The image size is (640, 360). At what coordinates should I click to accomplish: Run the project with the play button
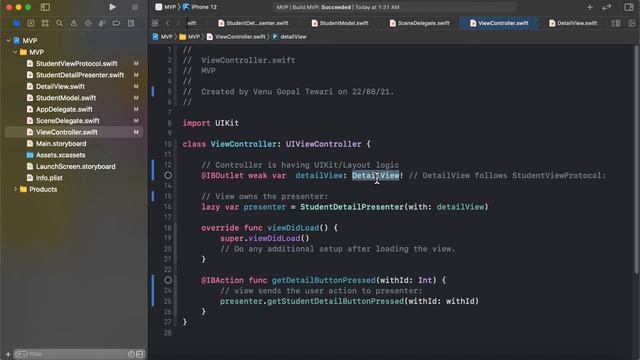click(112, 7)
